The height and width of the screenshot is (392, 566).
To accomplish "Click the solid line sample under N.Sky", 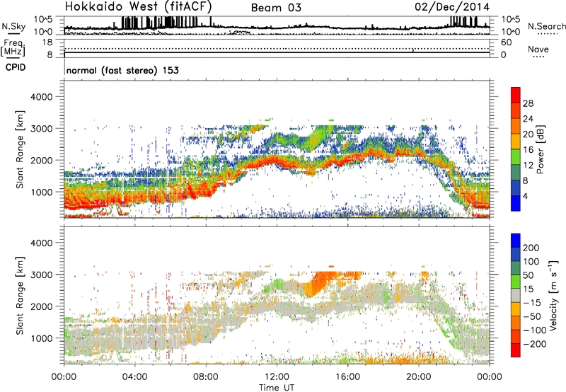I will point(13,34).
